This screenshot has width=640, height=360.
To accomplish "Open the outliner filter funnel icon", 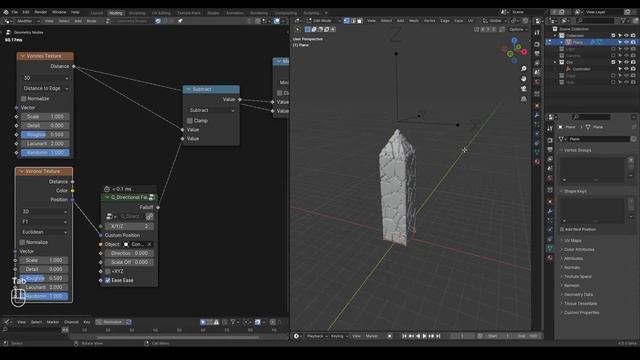I will (x=624, y=20).
